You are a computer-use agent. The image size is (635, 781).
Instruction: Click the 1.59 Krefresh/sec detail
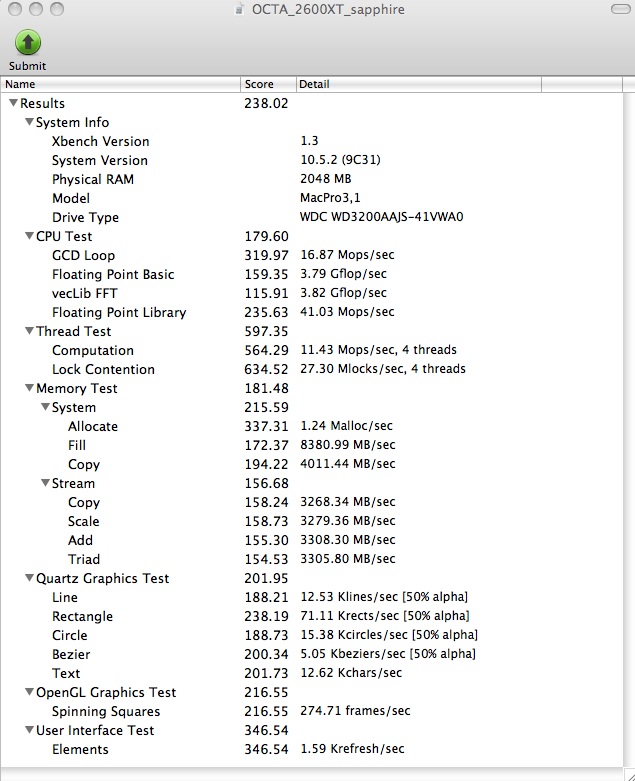coord(352,749)
